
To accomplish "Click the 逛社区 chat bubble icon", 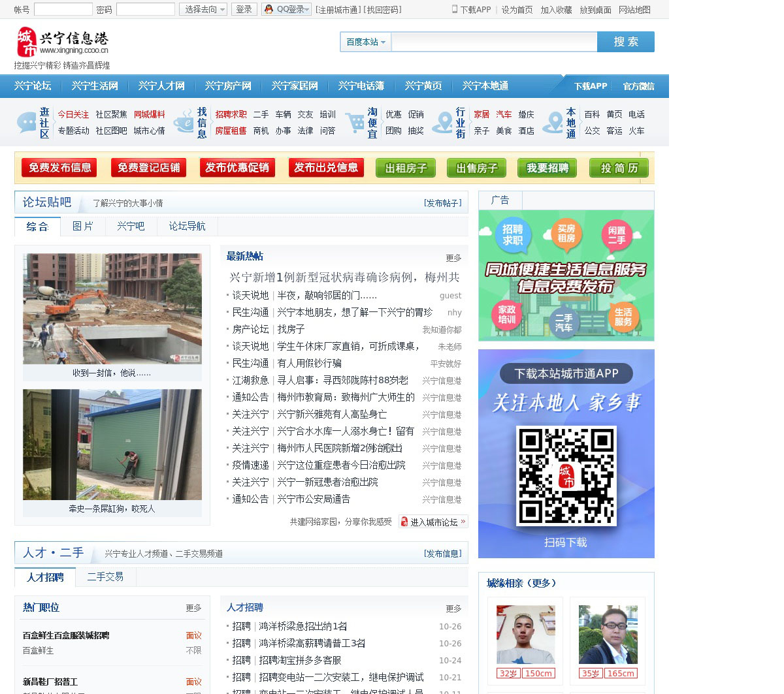I will point(26,122).
